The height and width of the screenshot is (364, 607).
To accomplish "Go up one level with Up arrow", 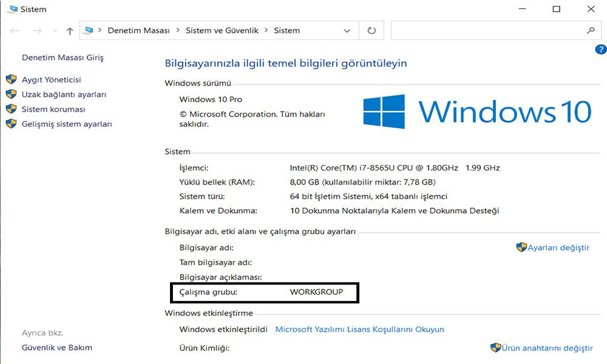I will click(70, 31).
